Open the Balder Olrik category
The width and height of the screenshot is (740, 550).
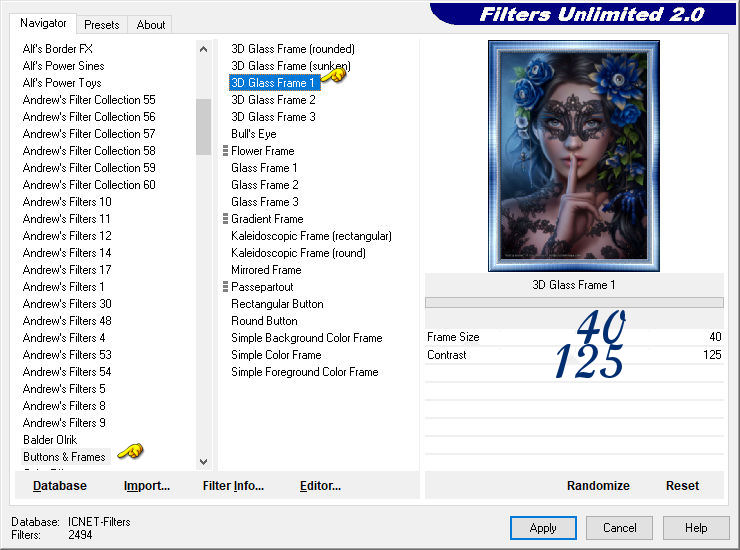(50, 440)
